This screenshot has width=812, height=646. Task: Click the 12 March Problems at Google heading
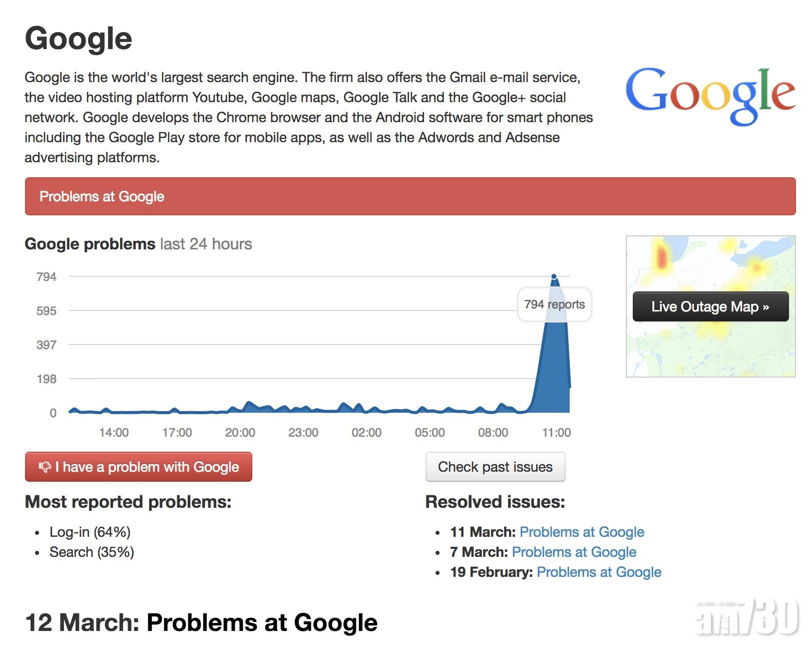[201, 622]
